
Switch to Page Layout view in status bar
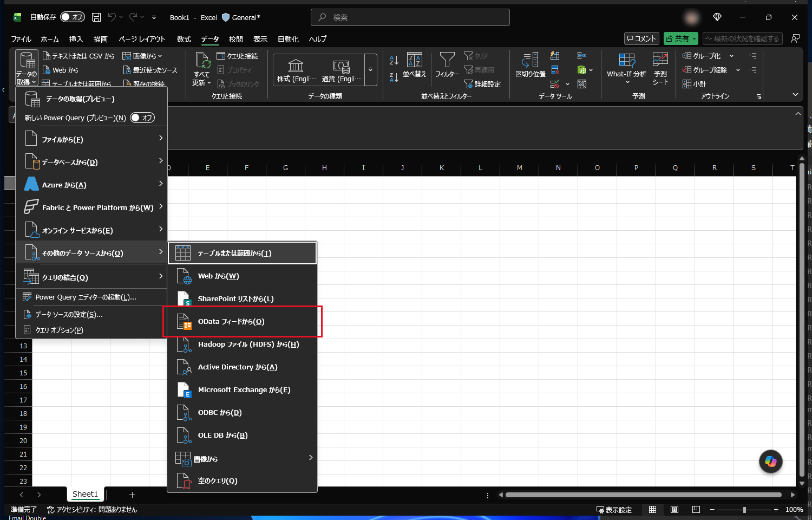pos(675,510)
